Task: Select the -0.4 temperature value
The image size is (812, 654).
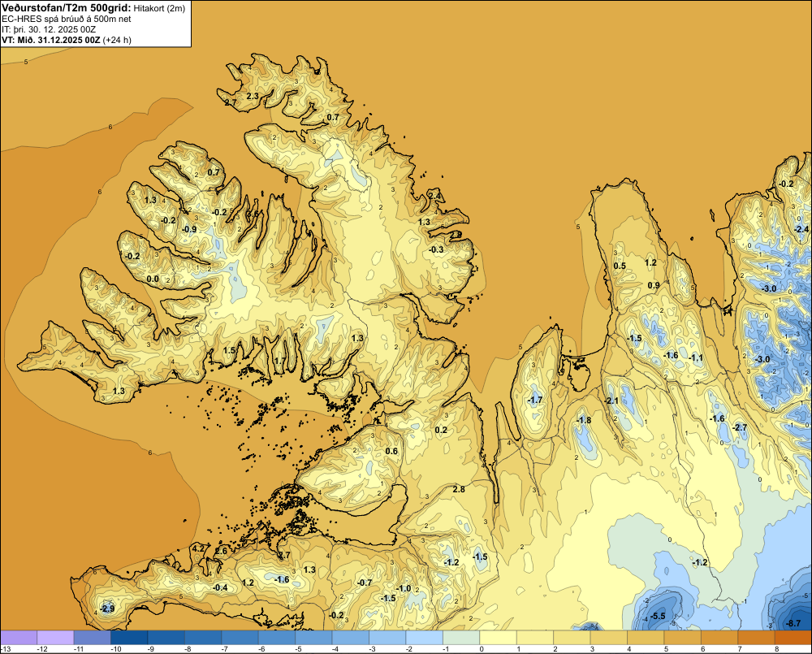Action: (220, 587)
